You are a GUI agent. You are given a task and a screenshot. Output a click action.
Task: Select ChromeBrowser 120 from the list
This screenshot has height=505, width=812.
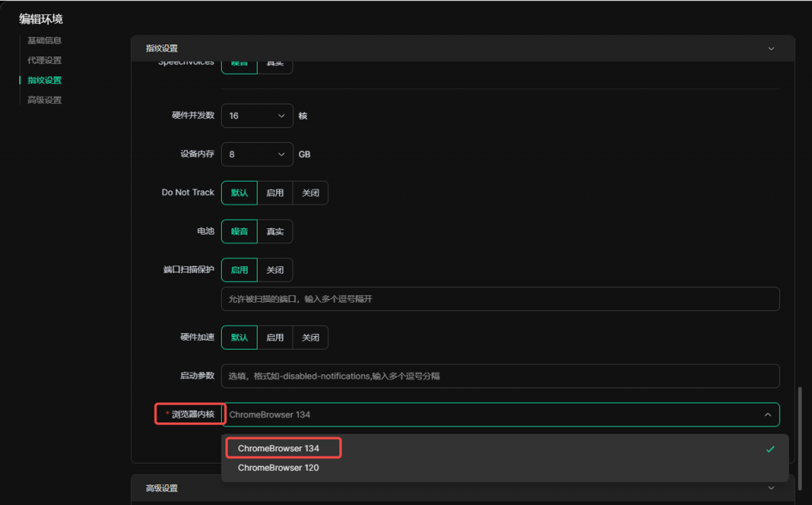pyautogui.click(x=278, y=468)
